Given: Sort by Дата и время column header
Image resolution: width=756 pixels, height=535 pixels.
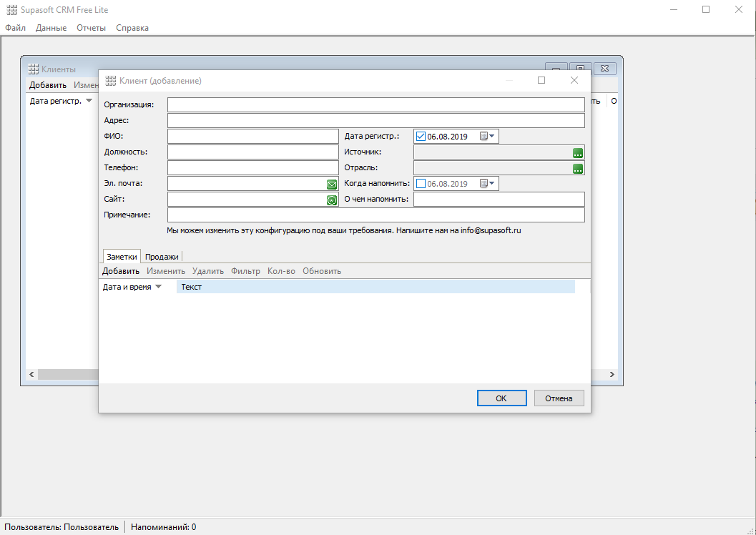Looking at the screenshot, I should 137,287.
